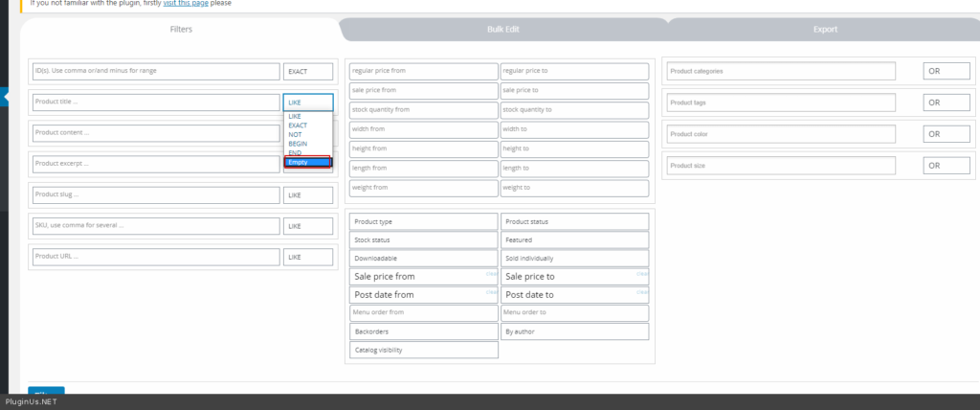Collapse the left sidebar arrow
Screen dimensions: 980x410
pos(5,97)
